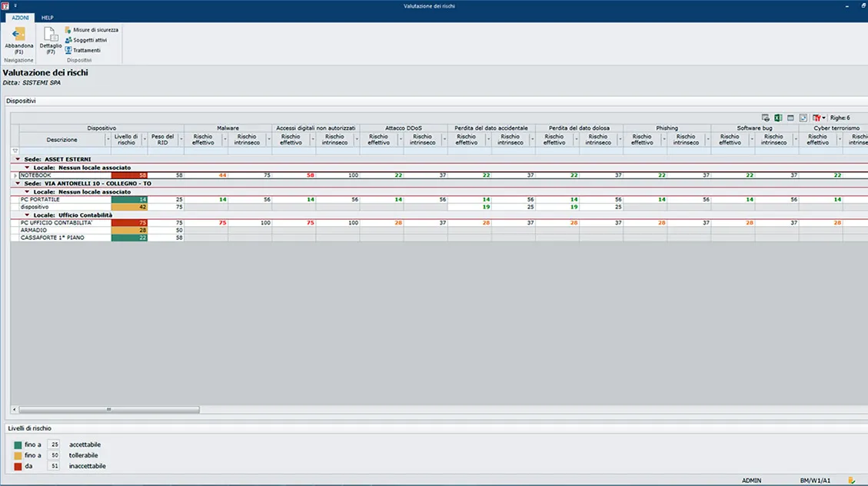Switch to the HELP ribbon tab
This screenshot has width=868, height=486.
point(48,17)
